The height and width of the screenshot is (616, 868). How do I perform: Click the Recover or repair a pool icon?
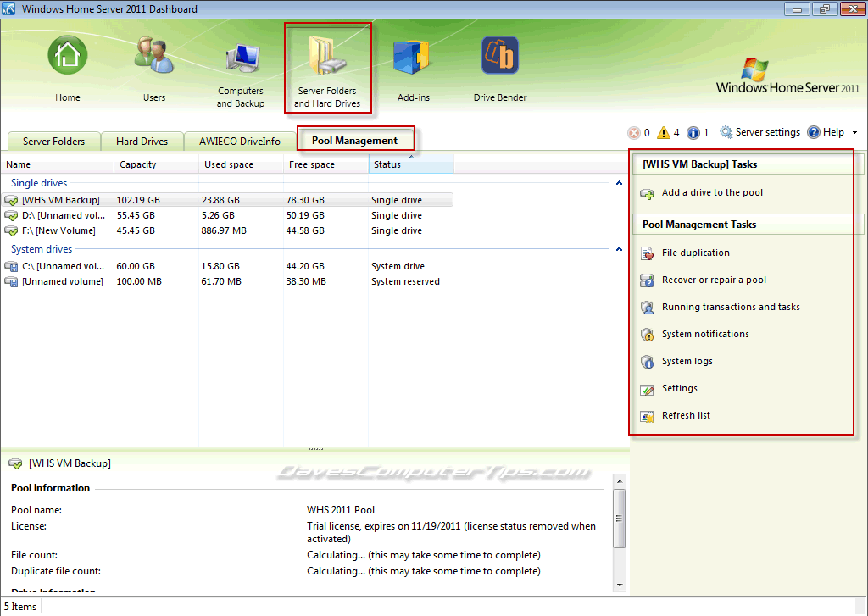pos(647,280)
